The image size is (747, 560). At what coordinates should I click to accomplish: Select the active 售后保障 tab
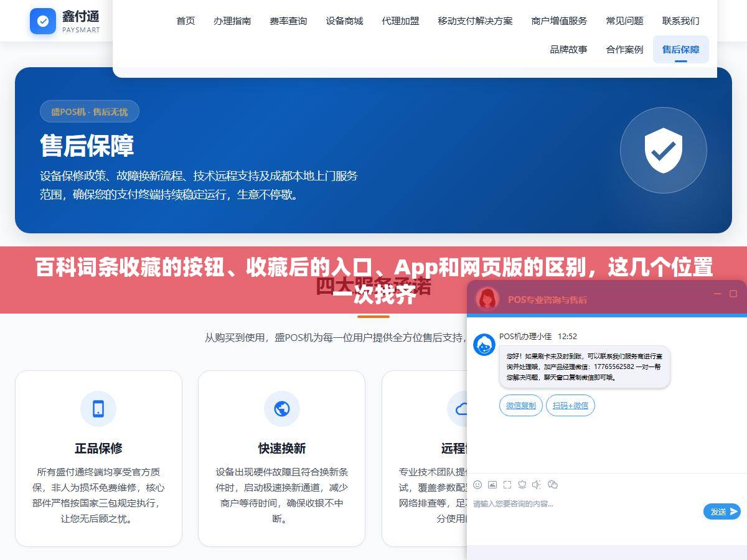tap(680, 49)
